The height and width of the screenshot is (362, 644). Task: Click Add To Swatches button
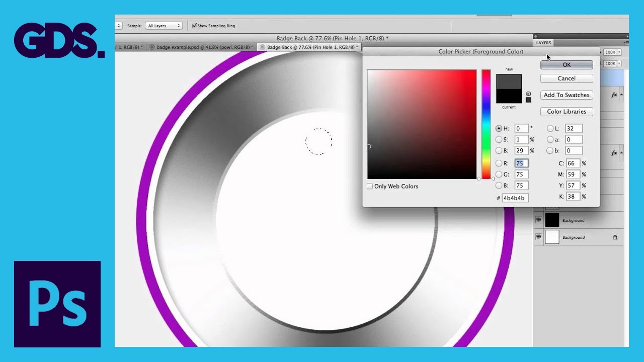pos(567,95)
